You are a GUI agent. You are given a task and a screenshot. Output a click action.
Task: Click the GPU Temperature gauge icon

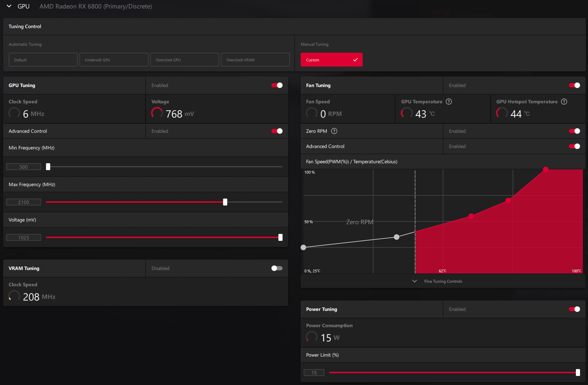(407, 113)
